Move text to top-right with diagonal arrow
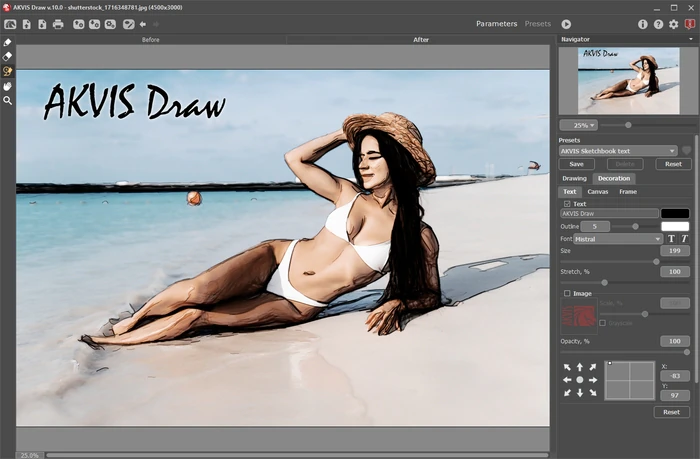 (592, 367)
